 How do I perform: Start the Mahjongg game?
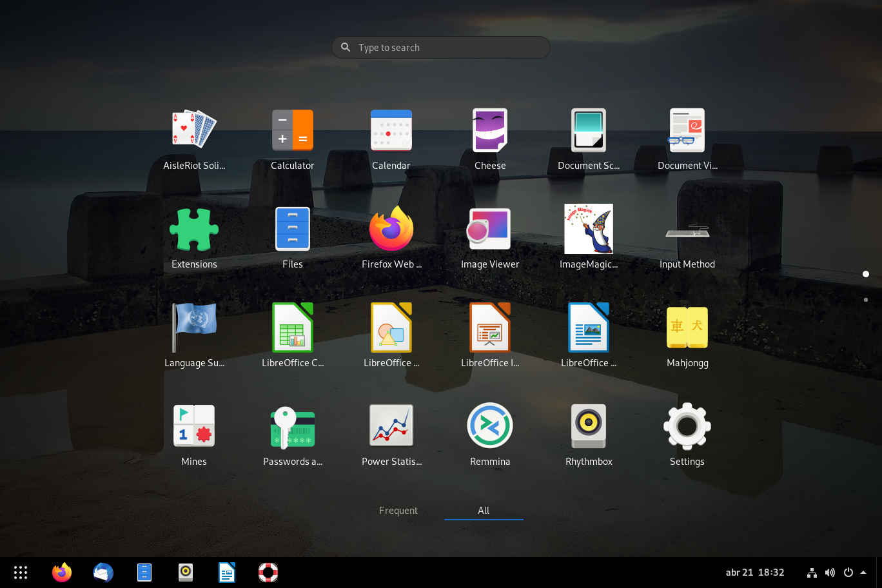tap(687, 328)
